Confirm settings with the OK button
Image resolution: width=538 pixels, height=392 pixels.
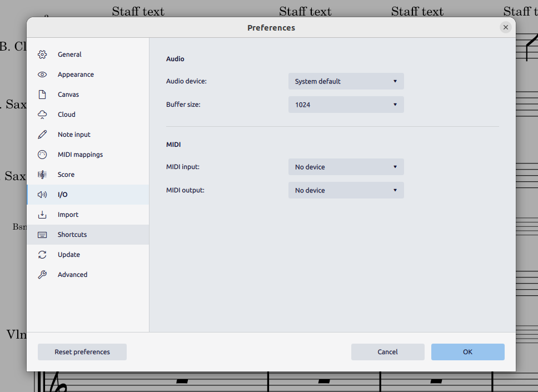[467, 351]
